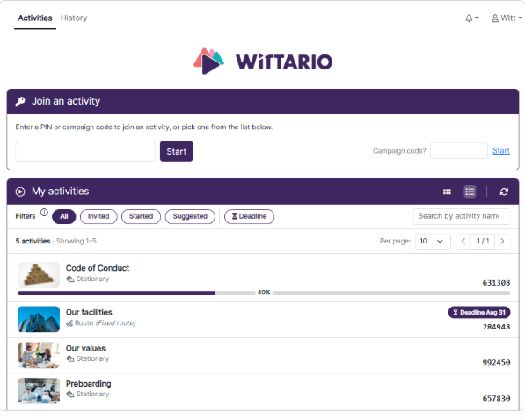The height and width of the screenshot is (420, 525).
Task: Click PIN 992450
Action: 496,362
